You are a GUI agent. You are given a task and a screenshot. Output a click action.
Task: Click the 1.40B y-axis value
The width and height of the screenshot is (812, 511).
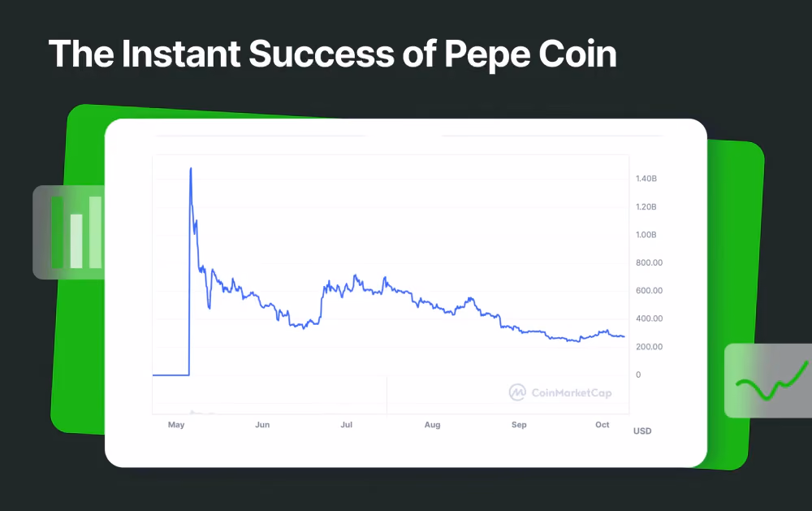[646, 178]
